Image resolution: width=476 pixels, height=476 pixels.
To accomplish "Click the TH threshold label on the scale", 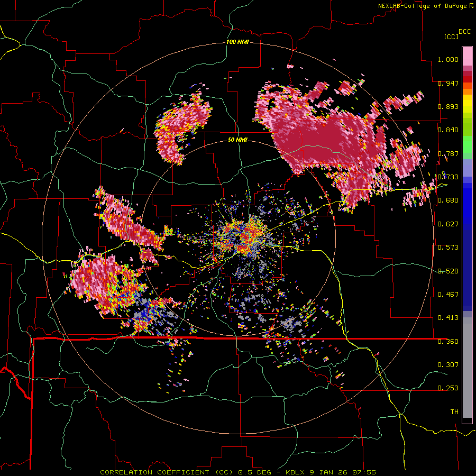I will tap(454, 412).
